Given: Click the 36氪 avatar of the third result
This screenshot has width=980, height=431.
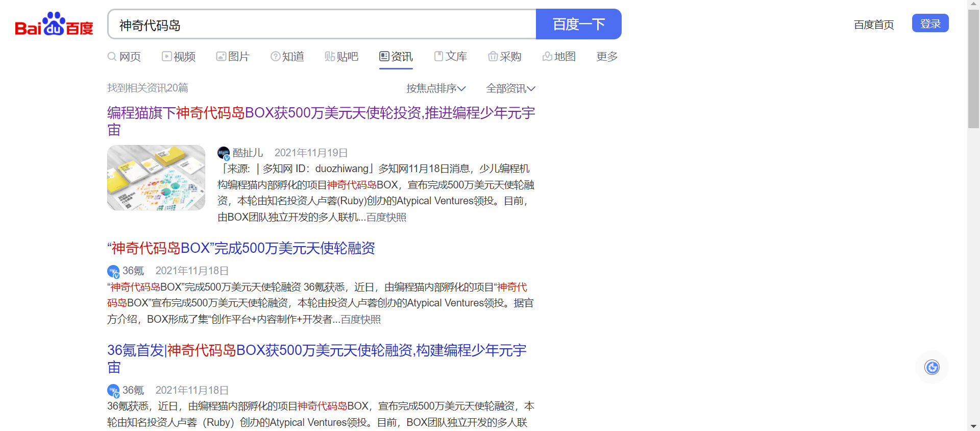Looking at the screenshot, I should [x=113, y=391].
